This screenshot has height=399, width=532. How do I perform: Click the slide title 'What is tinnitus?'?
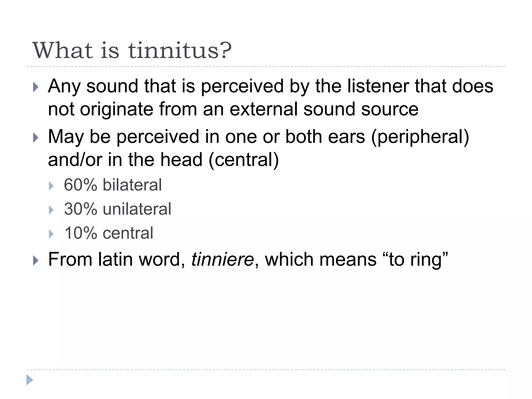tap(132, 50)
